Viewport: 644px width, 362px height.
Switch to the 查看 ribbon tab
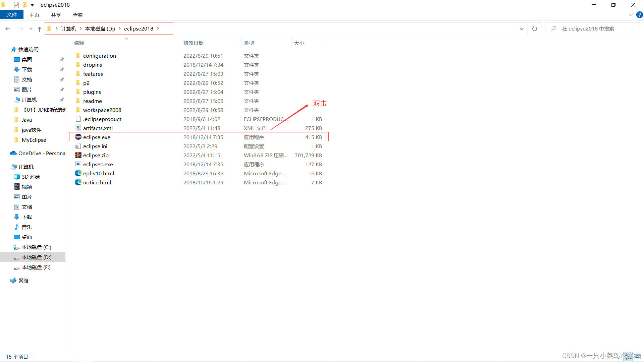click(x=77, y=15)
